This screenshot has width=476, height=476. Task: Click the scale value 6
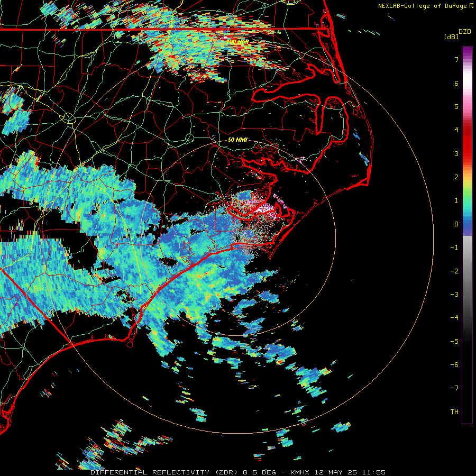click(x=456, y=83)
